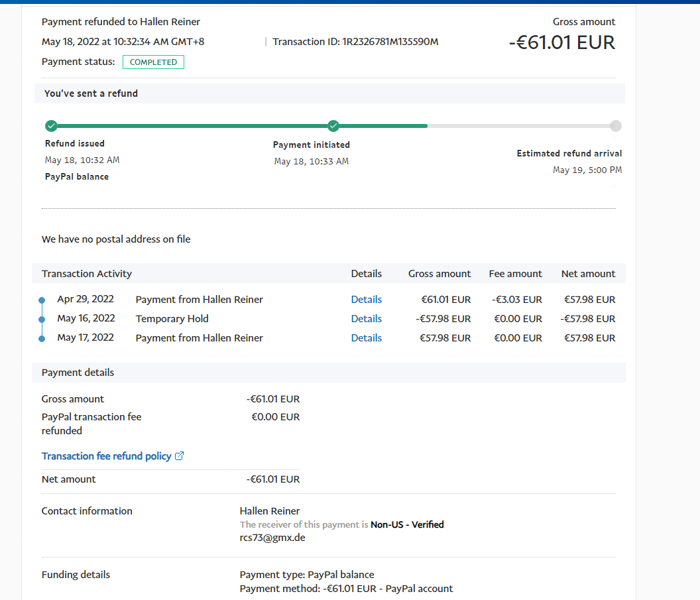Image resolution: width=700 pixels, height=600 pixels.
Task: Click the gray Estimated refund arrival circle
Action: [616, 126]
